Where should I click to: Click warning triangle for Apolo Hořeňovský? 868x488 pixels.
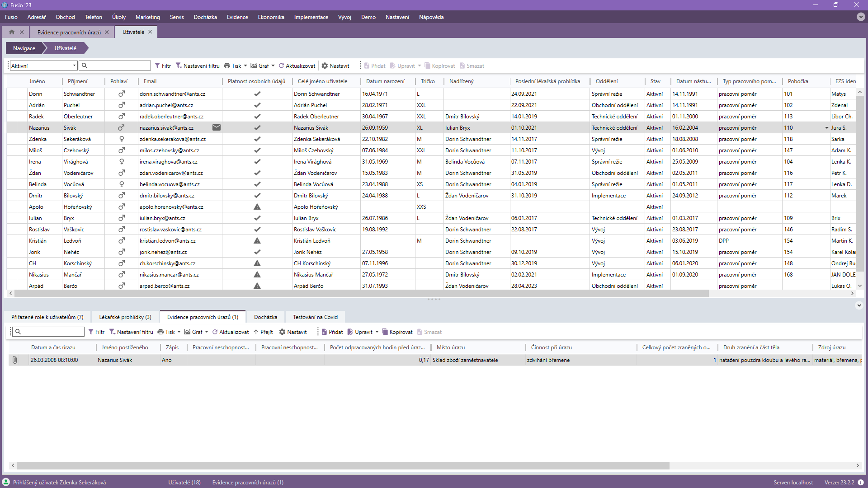click(257, 206)
